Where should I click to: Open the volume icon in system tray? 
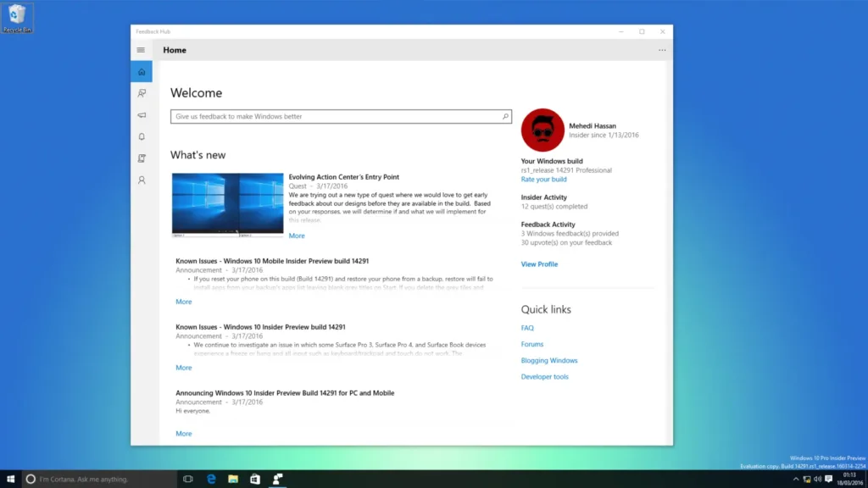tap(817, 480)
